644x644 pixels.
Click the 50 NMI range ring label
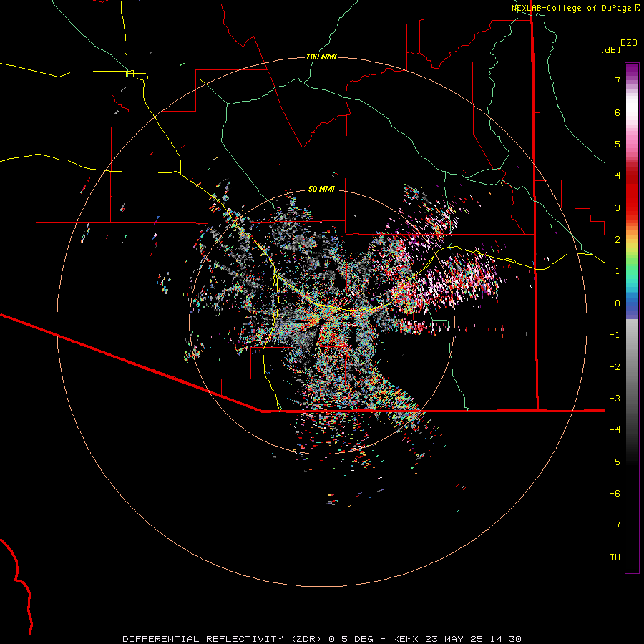tap(321, 189)
